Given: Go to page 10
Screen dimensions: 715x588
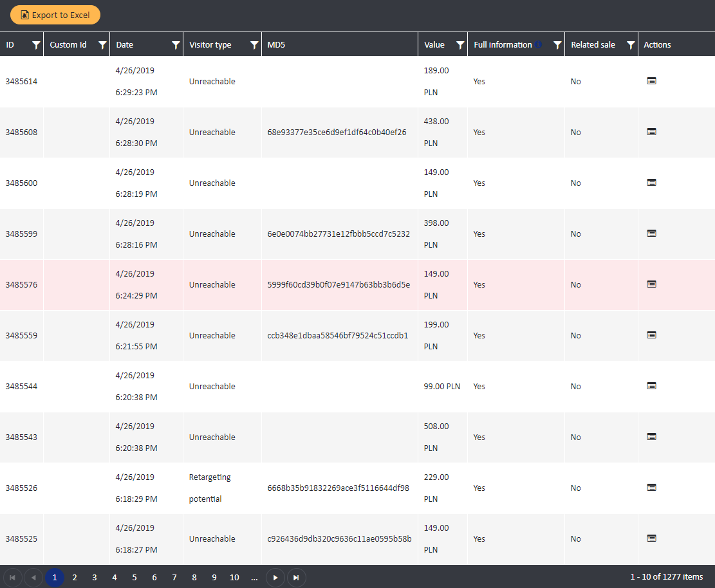Looking at the screenshot, I should pos(234,578).
